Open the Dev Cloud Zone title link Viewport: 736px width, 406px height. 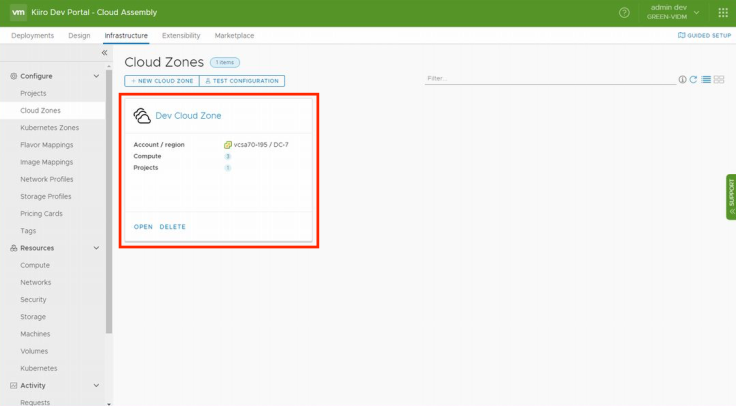[x=188, y=115]
